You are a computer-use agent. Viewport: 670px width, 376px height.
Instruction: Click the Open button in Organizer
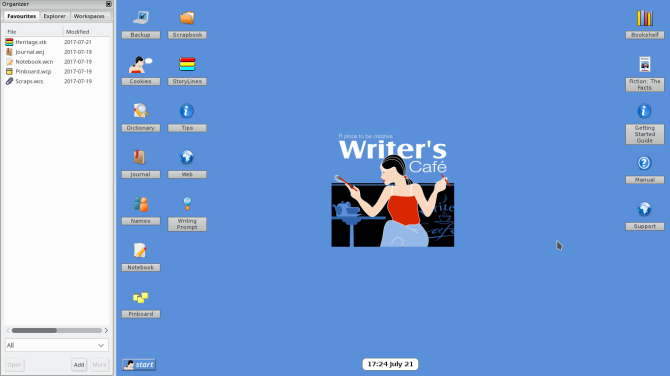tap(14, 364)
